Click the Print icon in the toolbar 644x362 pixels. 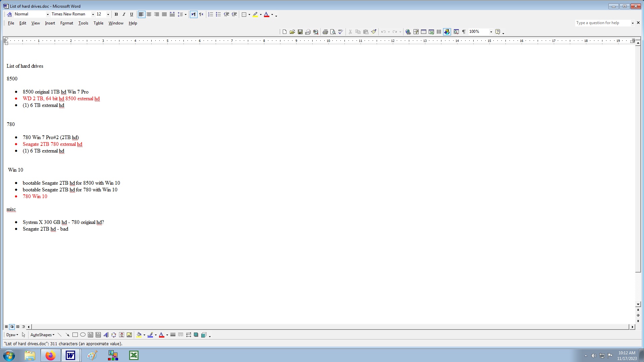coord(325,32)
